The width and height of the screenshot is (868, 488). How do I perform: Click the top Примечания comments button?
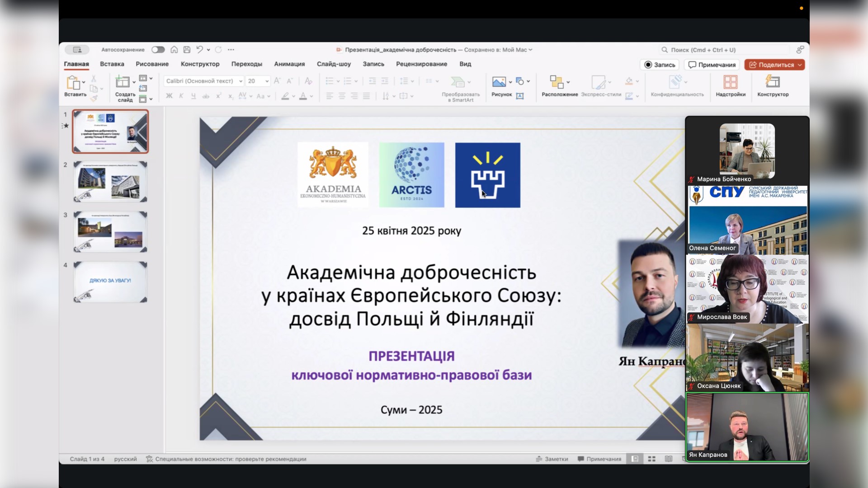(x=712, y=65)
